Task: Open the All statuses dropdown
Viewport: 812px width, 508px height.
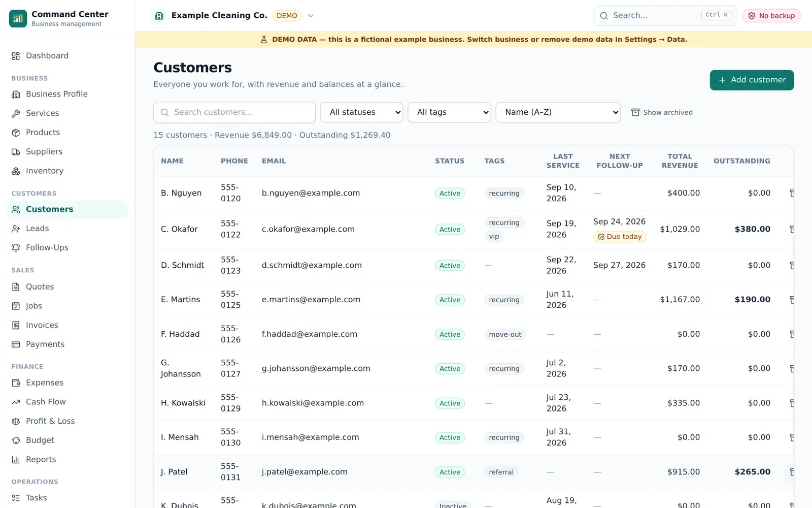Action: (x=361, y=112)
